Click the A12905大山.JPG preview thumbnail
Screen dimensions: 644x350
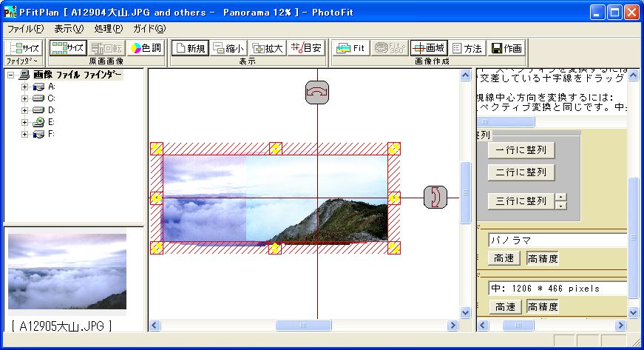point(67,272)
